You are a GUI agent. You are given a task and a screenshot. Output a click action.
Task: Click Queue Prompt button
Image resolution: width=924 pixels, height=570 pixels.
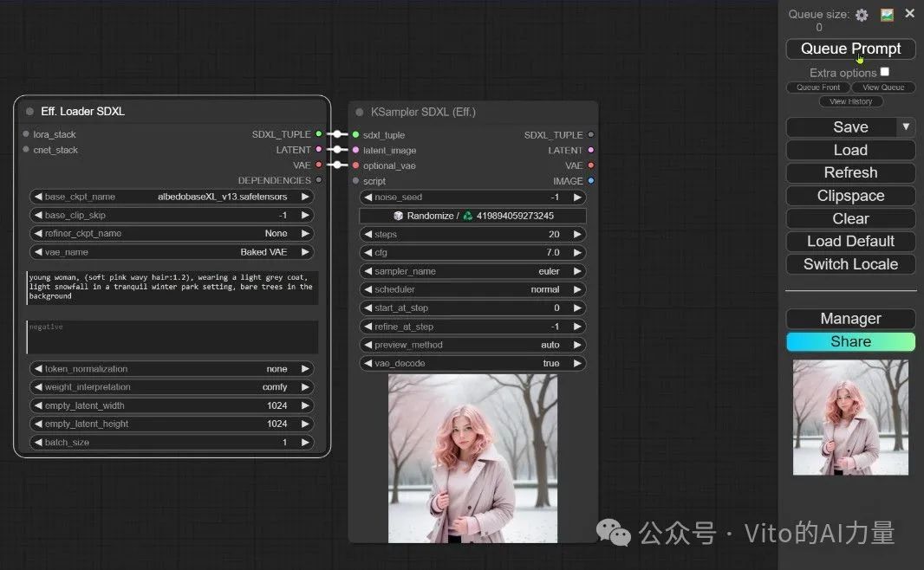850,49
